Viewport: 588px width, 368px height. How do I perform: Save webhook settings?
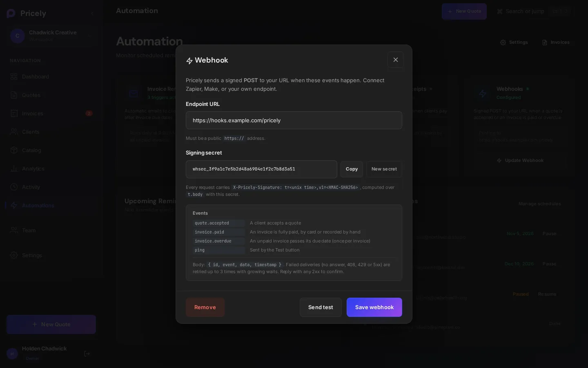point(374,307)
